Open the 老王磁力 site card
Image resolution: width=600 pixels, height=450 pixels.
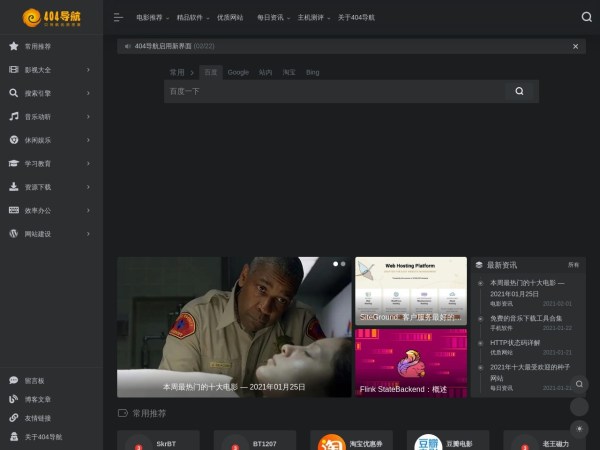point(545,440)
